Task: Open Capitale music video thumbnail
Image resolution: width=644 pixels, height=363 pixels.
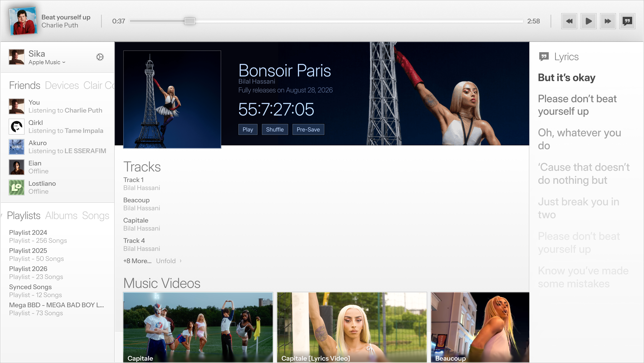Action: point(198,327)
